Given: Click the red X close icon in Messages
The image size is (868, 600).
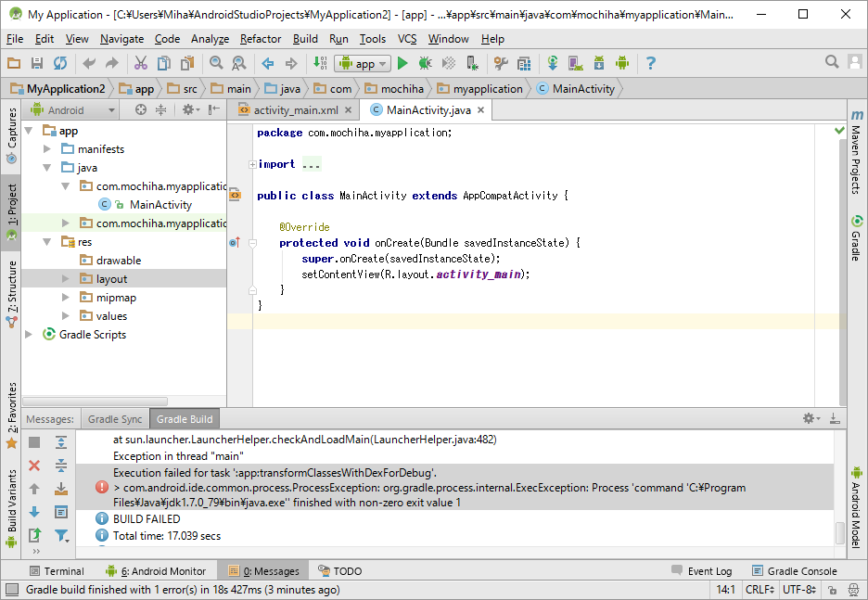Looking at the screenshot, I should coord(34,466).
